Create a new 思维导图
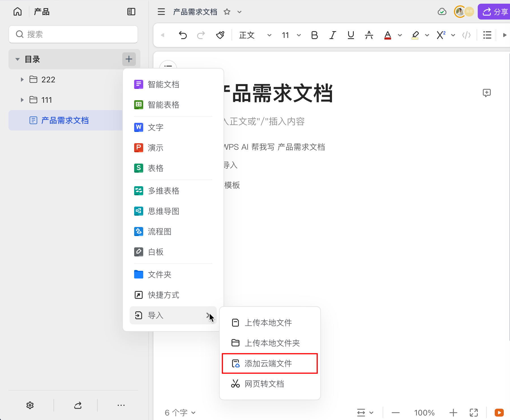510x420 pixels. click(173, 211)
